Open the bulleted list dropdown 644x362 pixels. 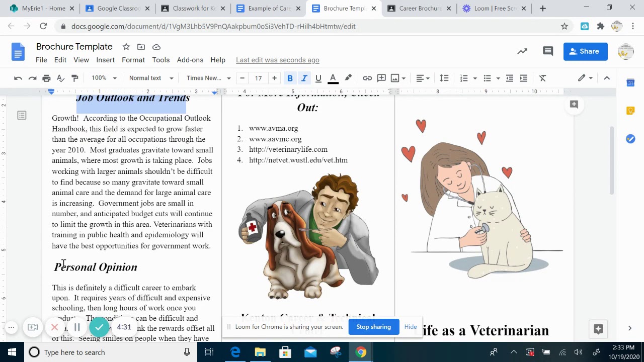pyautogui.click(x=491, y=78)
